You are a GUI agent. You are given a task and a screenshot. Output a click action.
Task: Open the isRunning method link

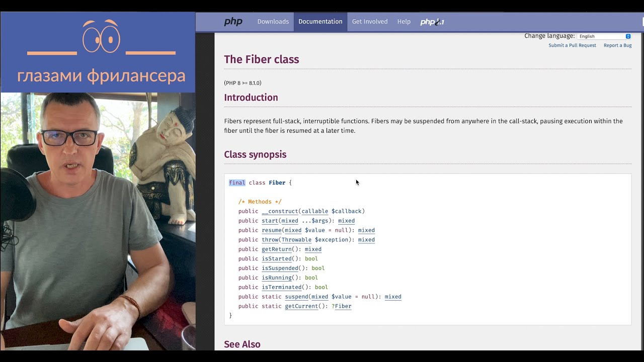click(277, 278)
